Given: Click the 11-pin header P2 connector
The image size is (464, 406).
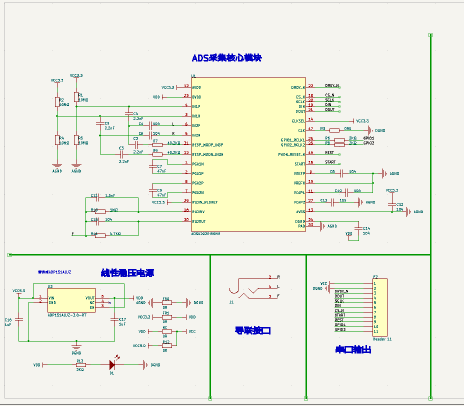Looking at the screenshot, I should (380, 307).
